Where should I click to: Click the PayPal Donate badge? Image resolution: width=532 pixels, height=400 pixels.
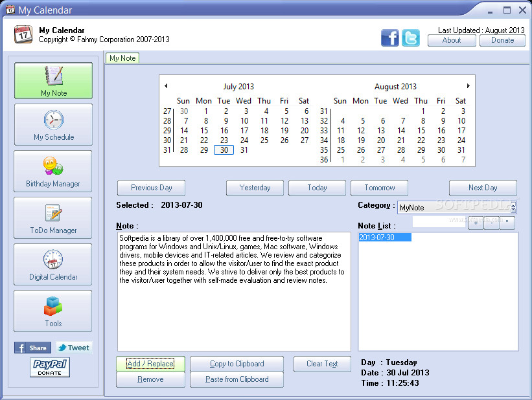click(49, 368)
